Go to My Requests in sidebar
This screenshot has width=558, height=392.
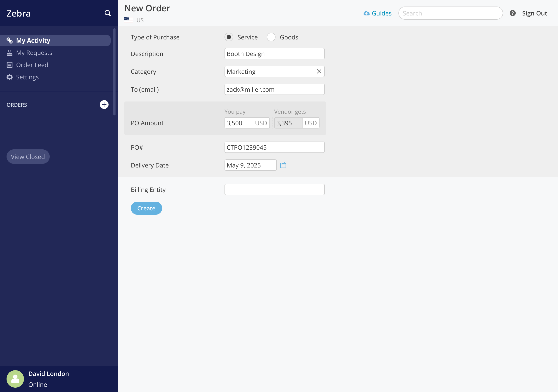click(34, 53)
